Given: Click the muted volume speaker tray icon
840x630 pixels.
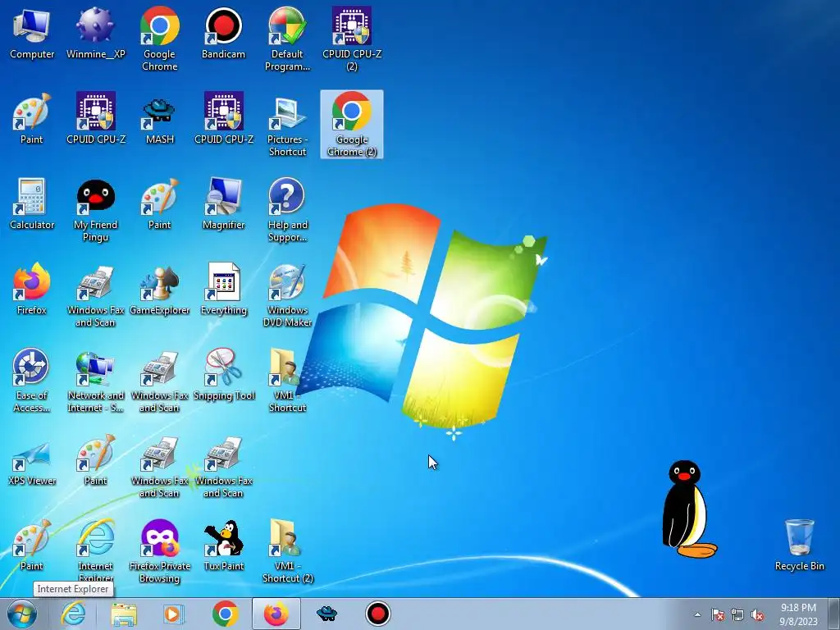Looking at the screenshot, I should point(757,614).
